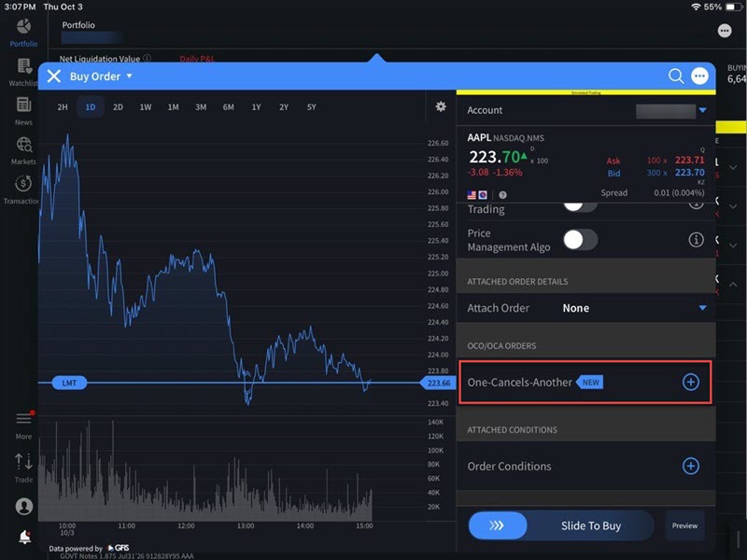
Task: Open the Attach Order dropdown
Action: coord(702,308)
